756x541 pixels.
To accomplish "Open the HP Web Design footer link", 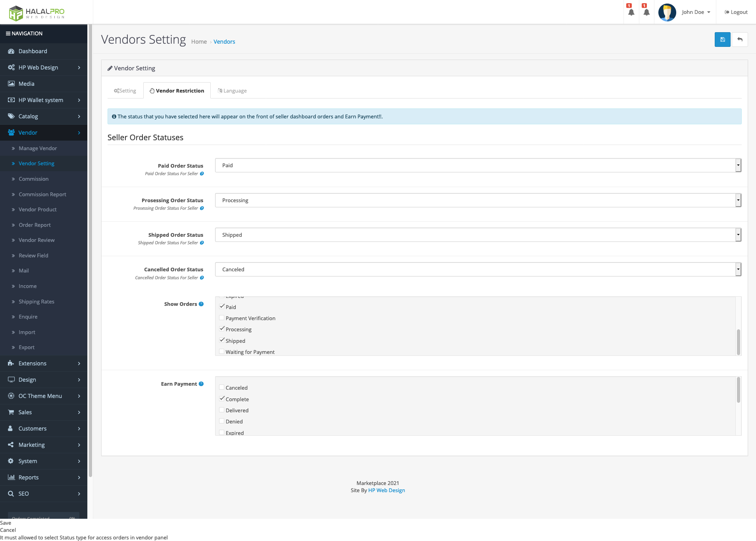I will click(386, 491).
